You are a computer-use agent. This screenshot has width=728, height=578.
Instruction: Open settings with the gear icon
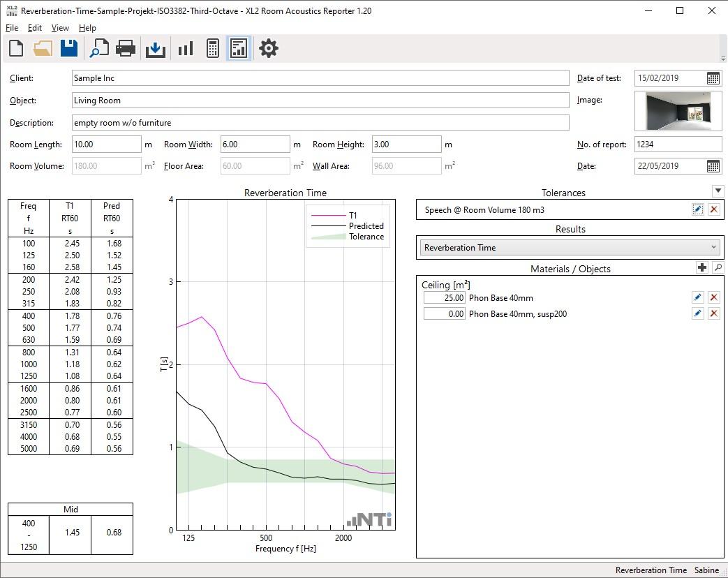pos(269,48)
